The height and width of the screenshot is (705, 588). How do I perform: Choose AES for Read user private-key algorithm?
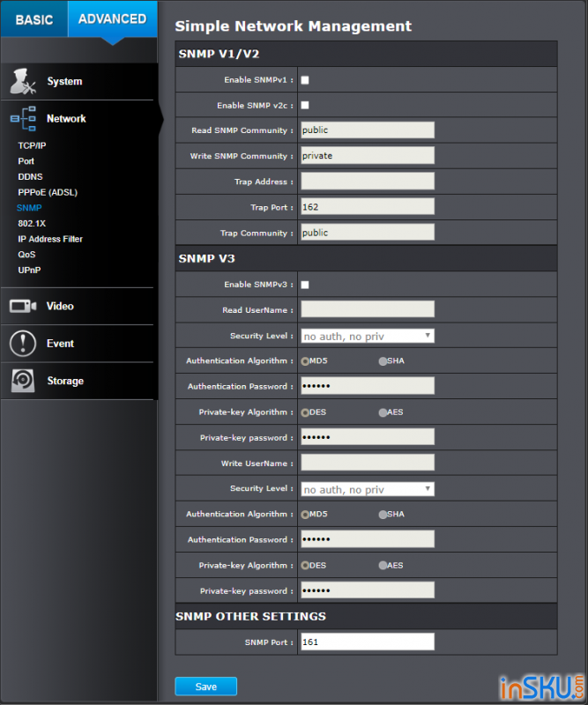point(383,412)
